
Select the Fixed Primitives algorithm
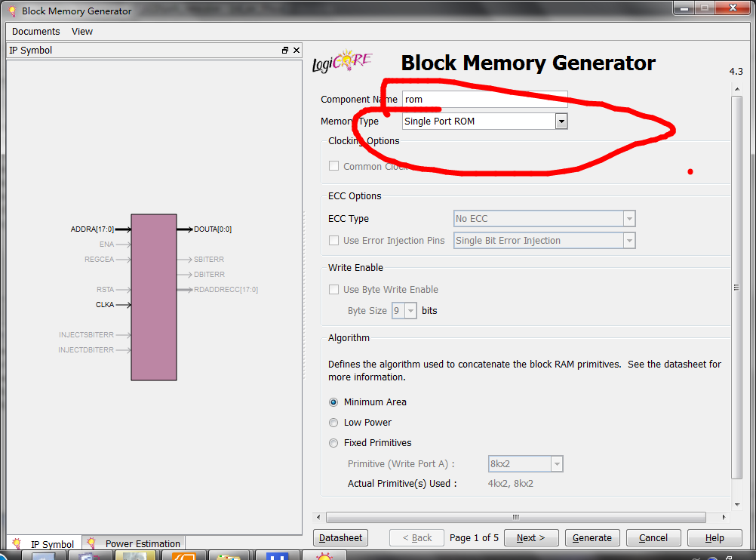click(x=333, y=443)
